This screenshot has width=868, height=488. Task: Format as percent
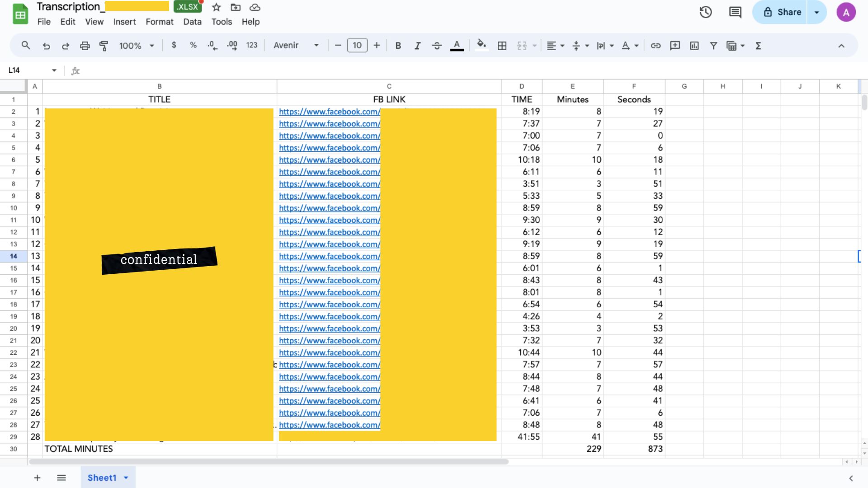pos(193,45)
